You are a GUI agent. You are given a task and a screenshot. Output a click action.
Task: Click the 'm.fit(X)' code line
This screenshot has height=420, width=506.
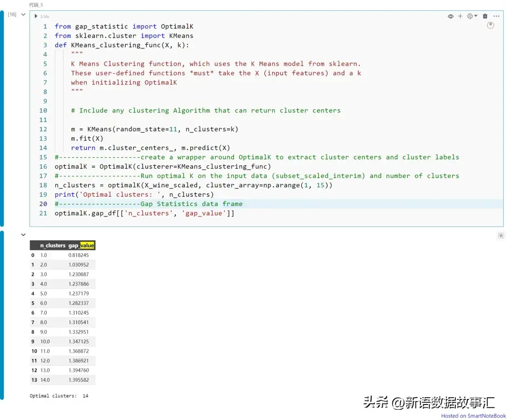[x=87, y=139]
